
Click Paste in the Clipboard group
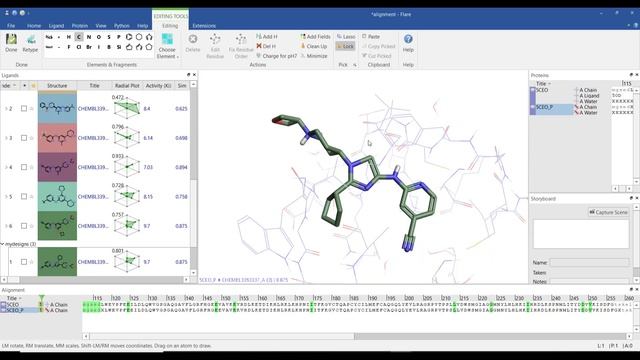click(x=371, y=36)
